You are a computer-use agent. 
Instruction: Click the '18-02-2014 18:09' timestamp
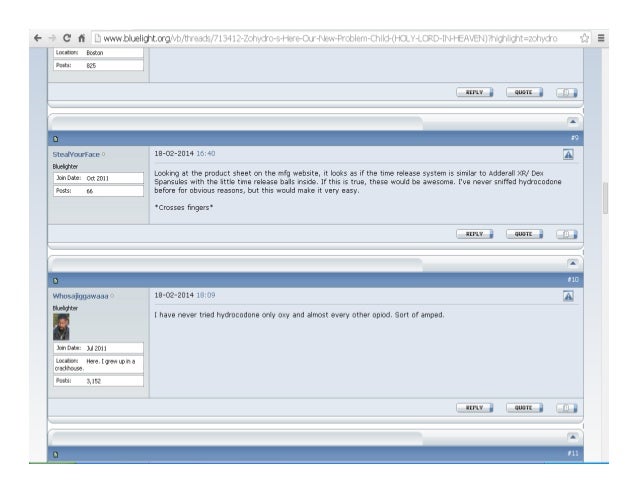tap(185, 295)
